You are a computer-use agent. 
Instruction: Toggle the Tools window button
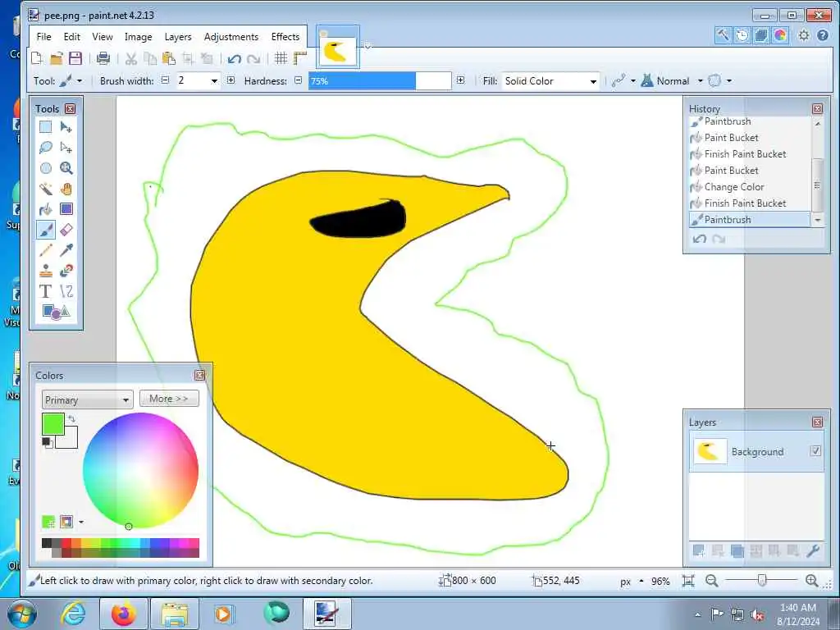[x=723, y=35]
